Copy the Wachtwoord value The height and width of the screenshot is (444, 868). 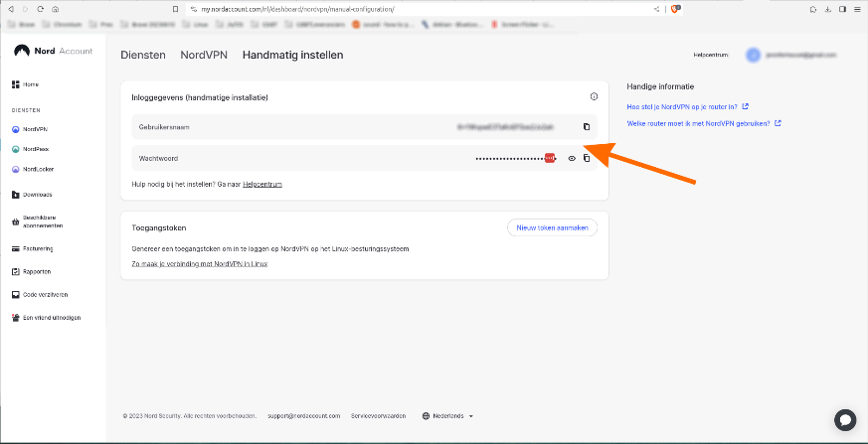tap(586, 158)
